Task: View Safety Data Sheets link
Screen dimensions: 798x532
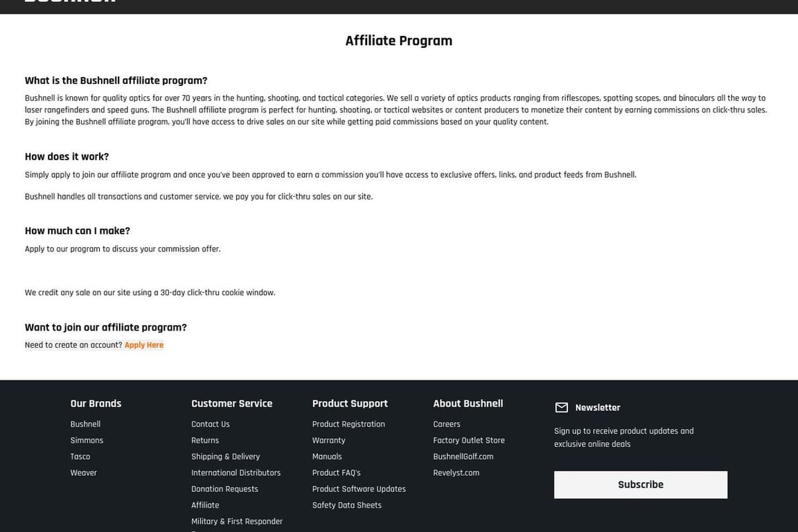Action: [346, 506]
